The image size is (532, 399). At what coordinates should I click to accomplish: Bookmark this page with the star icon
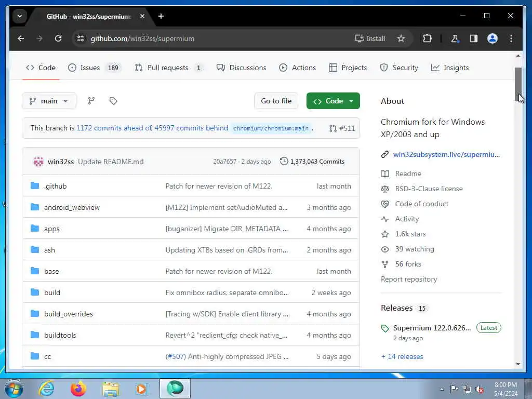[x=401, y=38]
